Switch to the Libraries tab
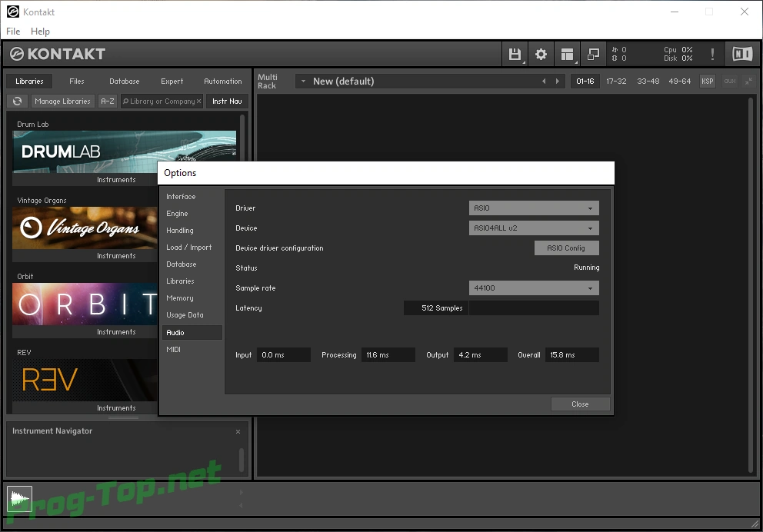This screenshot has height=532, width=763. (30, 81)
